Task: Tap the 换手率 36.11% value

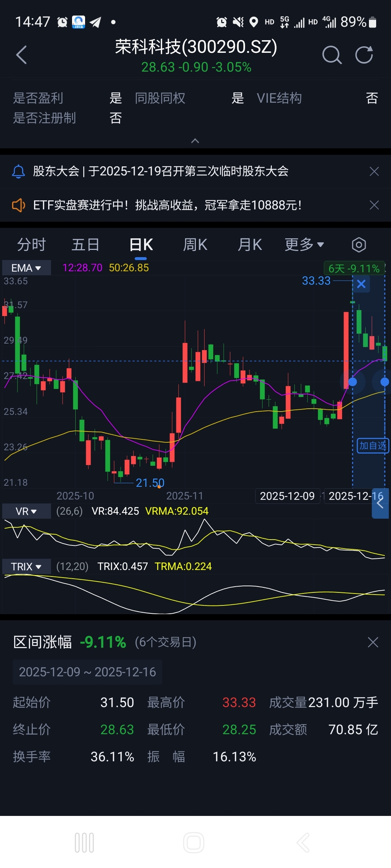Action: click(112, 757)
